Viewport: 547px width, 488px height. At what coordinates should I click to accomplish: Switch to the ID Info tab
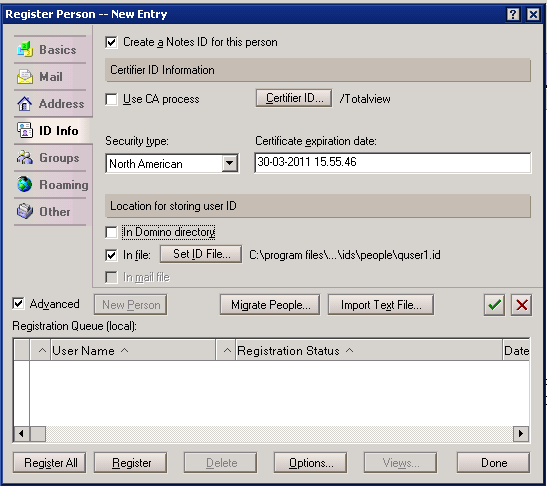pos(53,131)
